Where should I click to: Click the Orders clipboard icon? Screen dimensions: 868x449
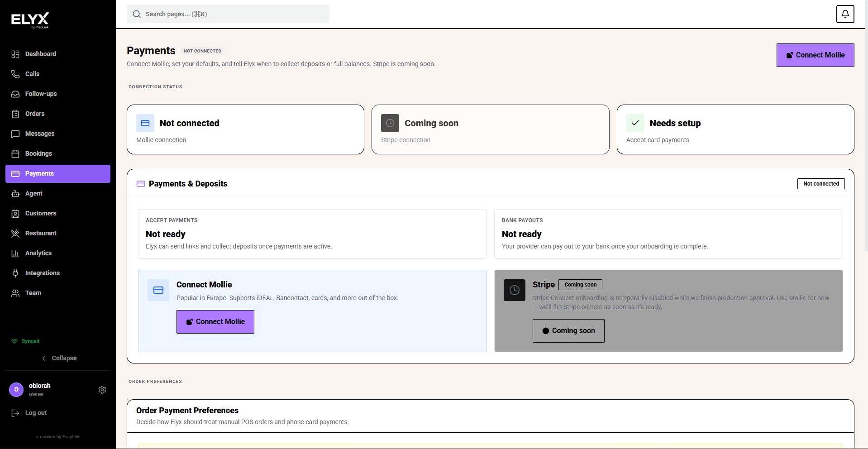click(15, 114)
